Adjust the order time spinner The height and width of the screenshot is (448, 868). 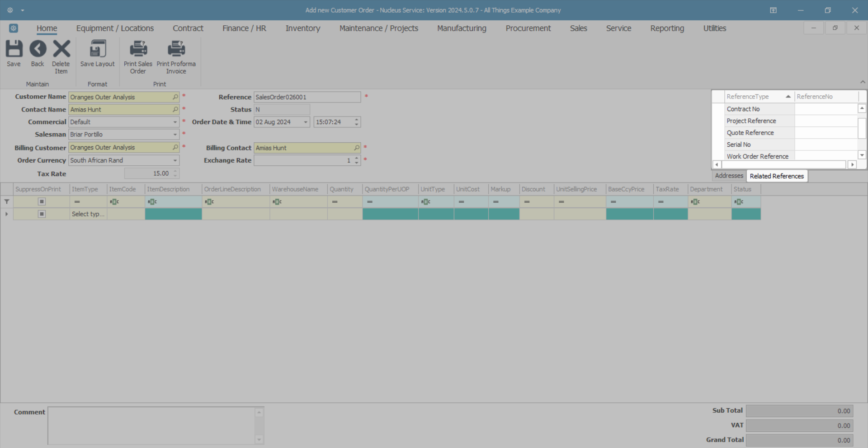[357, 122]
